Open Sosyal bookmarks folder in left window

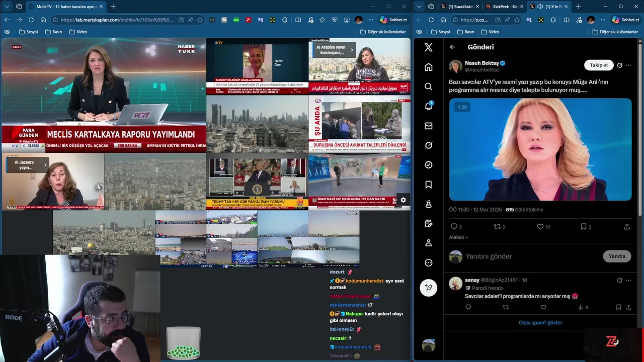28,32
